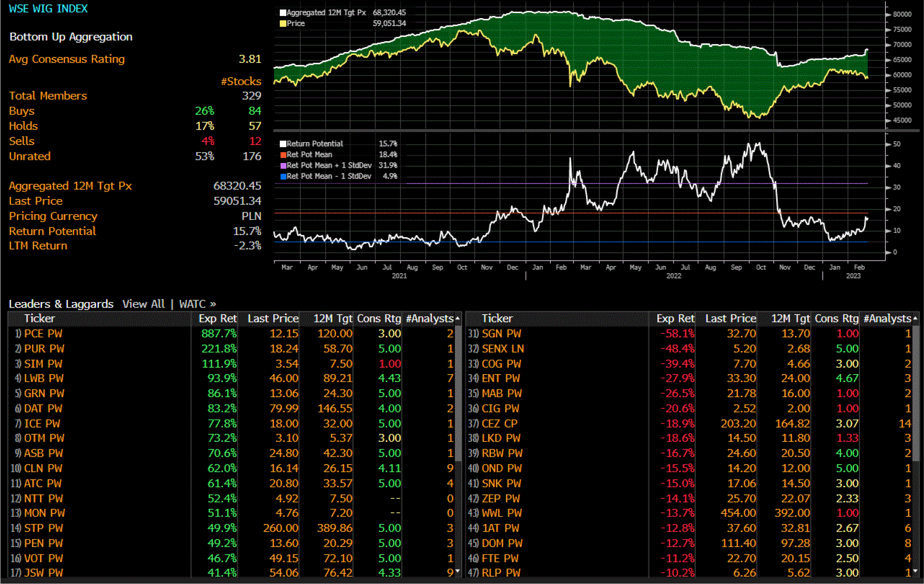
Task: Select row 11) ATC PW
Action: click(x=232, y=483)
